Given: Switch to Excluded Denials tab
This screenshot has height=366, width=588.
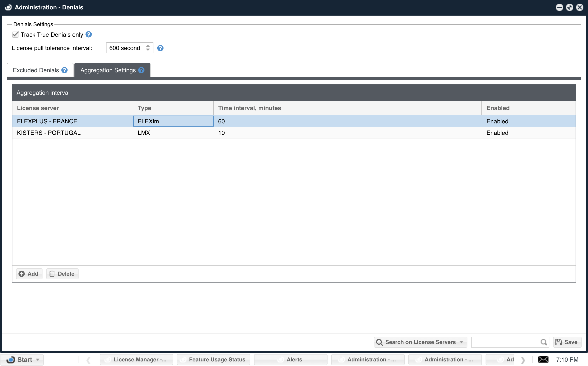Looking at the screenshot, I should point(36,70).
